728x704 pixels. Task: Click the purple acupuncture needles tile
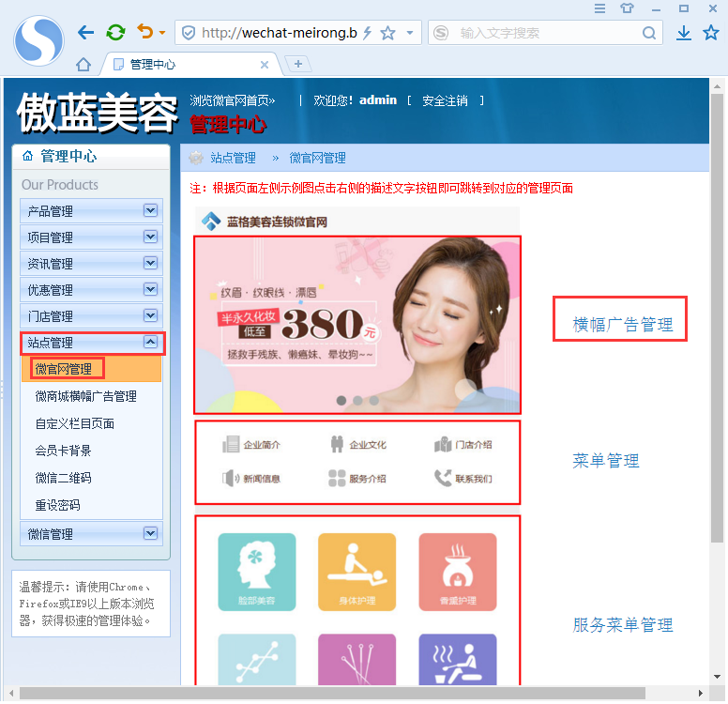pyautogui.click(x=357, y=659)
